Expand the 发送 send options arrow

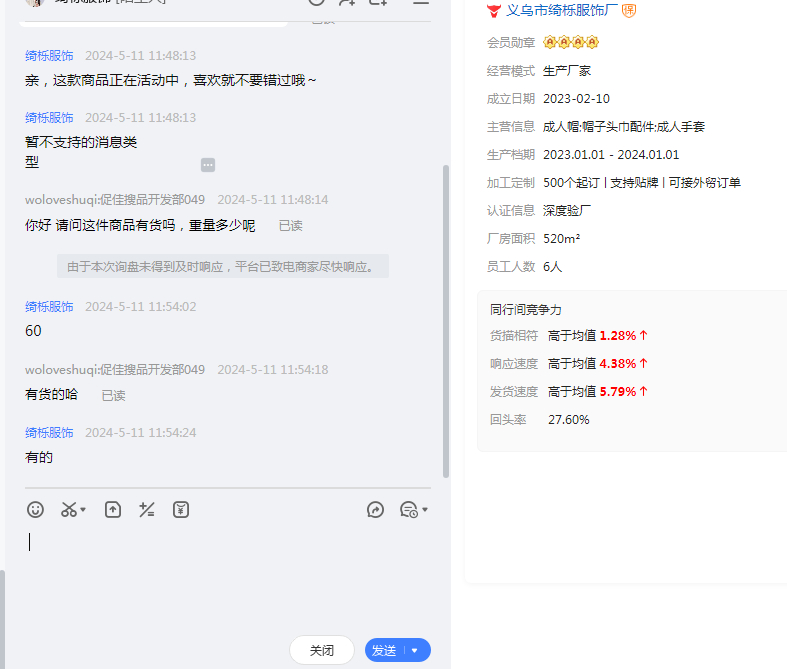(x=415, y=650)
